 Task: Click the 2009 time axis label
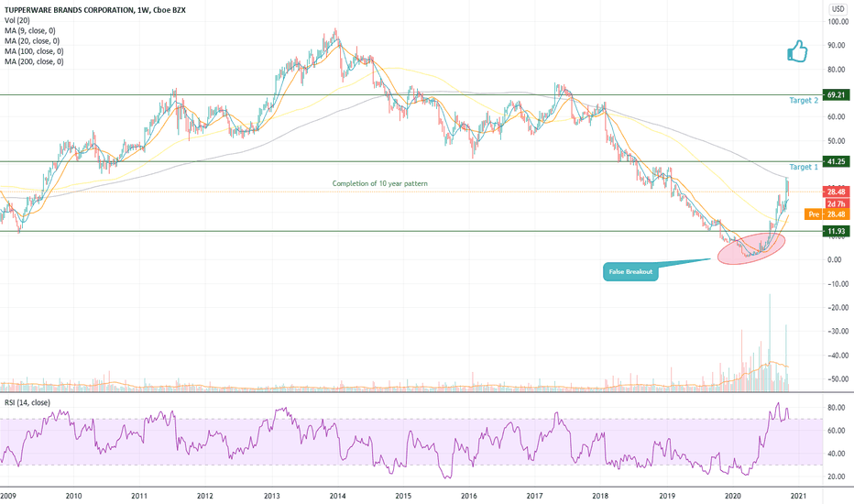(7, 496)
